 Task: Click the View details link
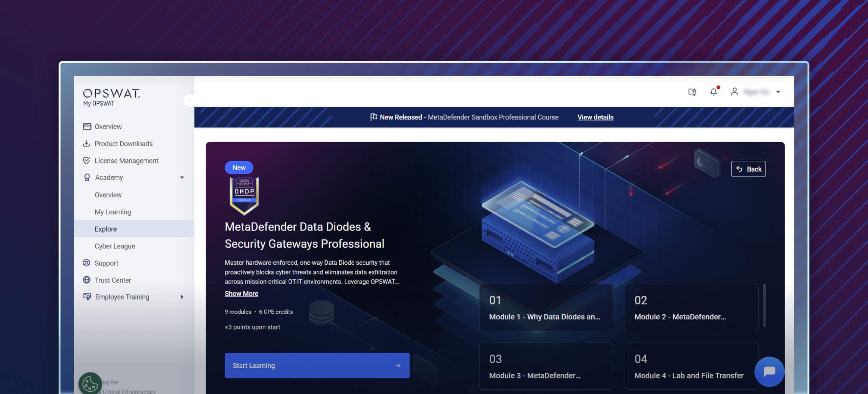tap(595, 117)
